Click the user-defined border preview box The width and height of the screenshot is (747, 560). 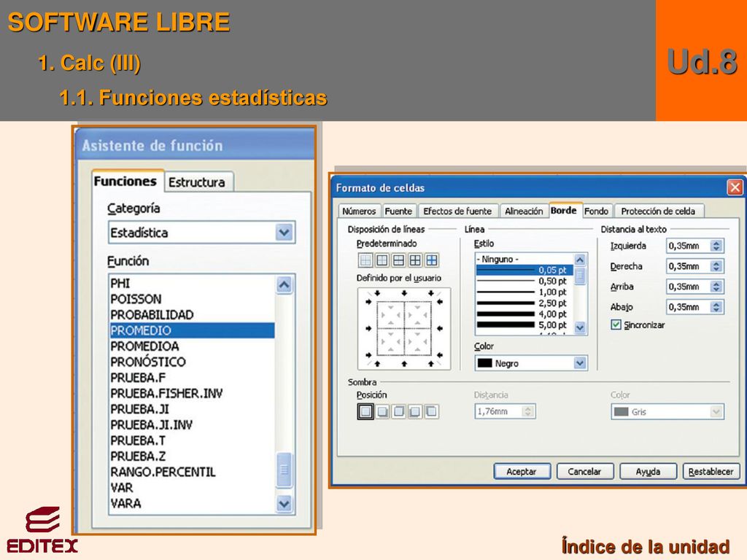pos(404,329)
